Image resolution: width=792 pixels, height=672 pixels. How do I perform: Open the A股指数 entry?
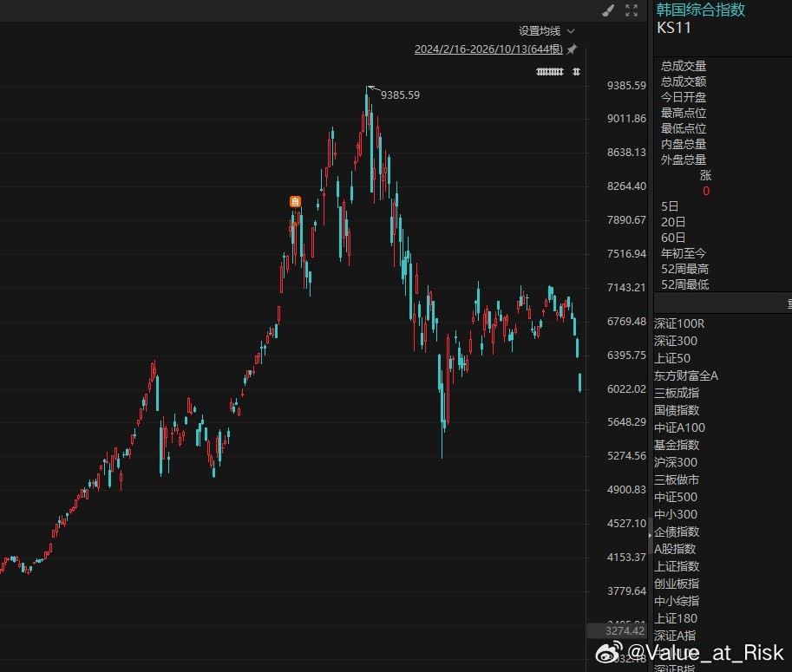coord(675,549)
